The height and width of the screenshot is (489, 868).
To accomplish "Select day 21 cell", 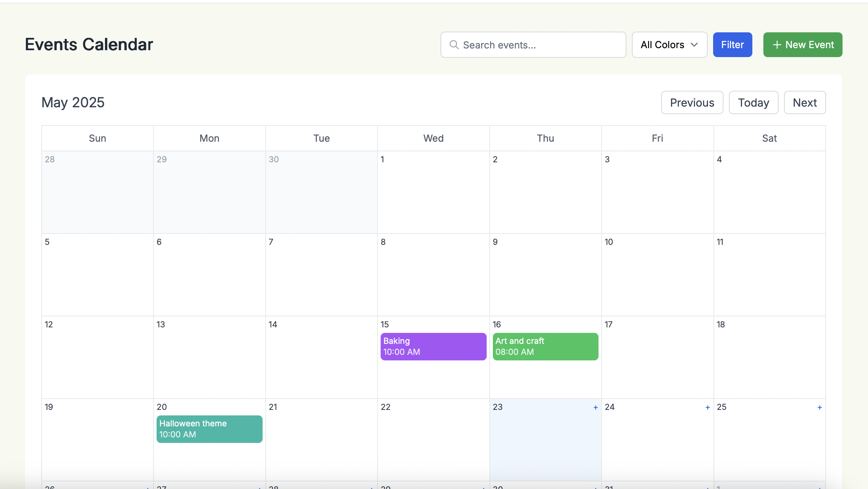I will [x=321, y=440].
